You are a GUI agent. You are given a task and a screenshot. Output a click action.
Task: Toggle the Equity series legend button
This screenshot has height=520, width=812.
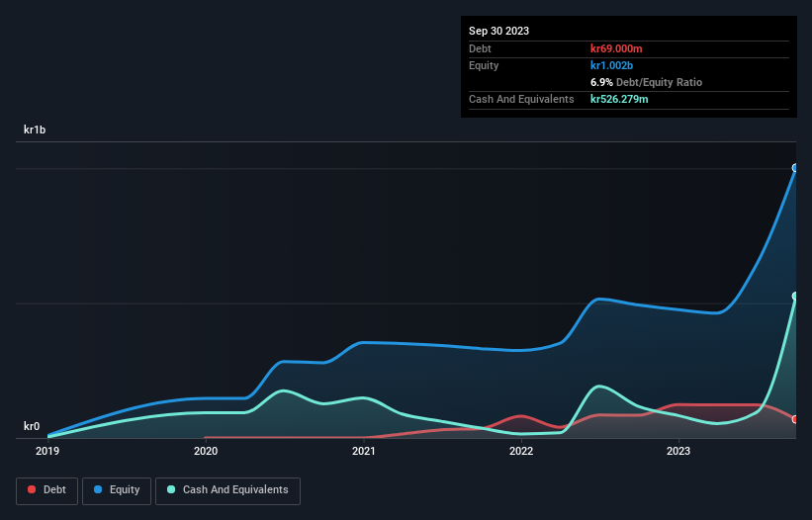tap(117, 490)
